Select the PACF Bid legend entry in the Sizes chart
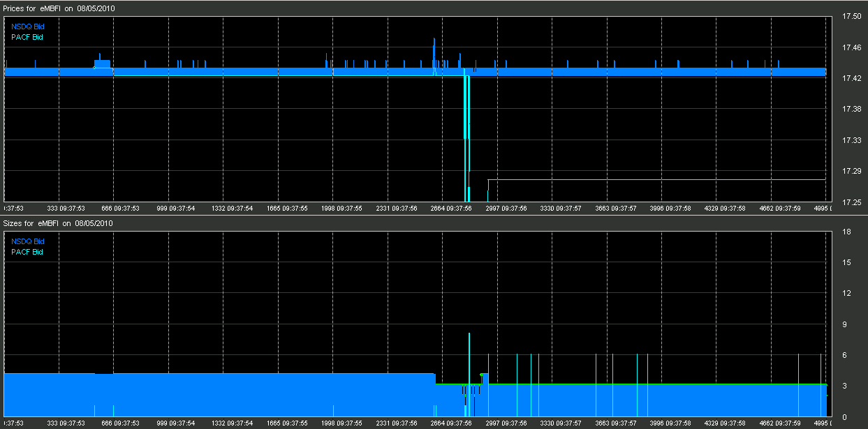 (27, 252)
